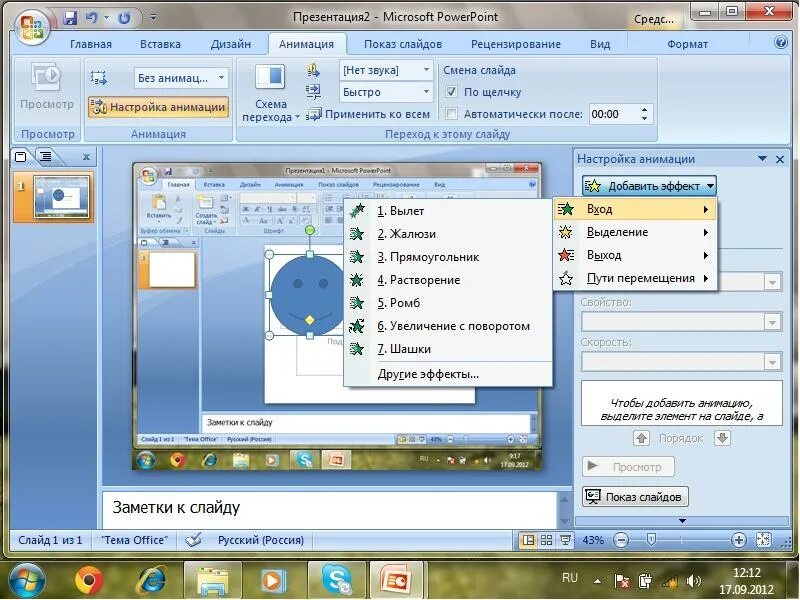Image resolution: width=800 pixels, height=600 pixels.
Task: Choose the 1. Вылет entrance effect
Action: (x=448, y=211)
